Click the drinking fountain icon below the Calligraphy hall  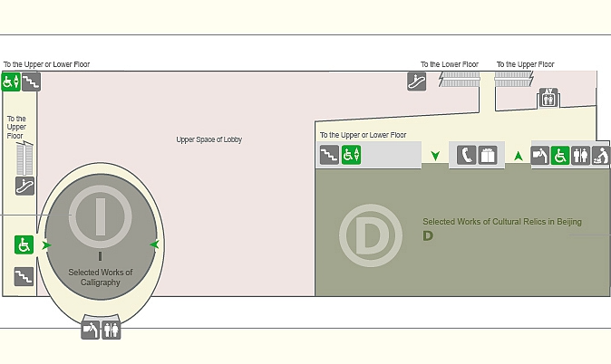click(x=91, y=330)
